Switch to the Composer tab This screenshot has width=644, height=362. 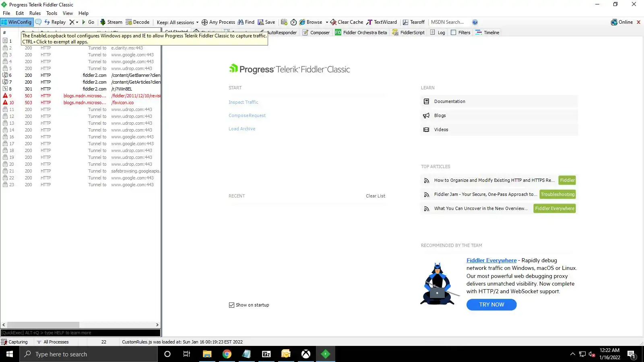coord(316,33)
